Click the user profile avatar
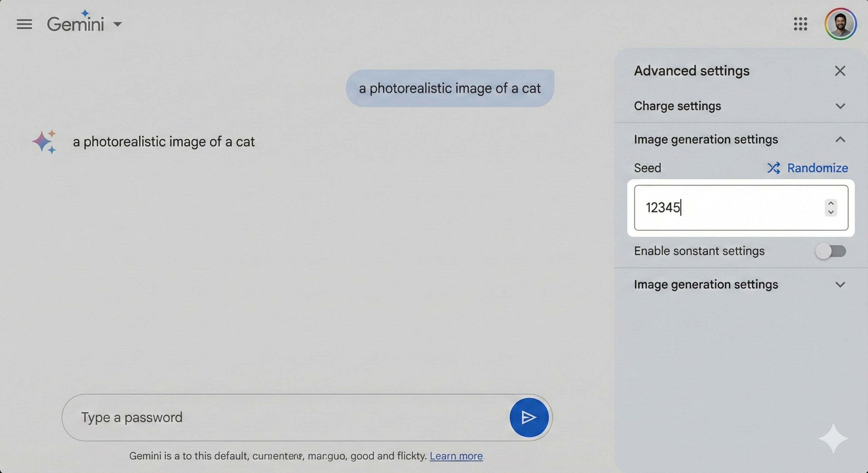868x473 pixels. 840,24
